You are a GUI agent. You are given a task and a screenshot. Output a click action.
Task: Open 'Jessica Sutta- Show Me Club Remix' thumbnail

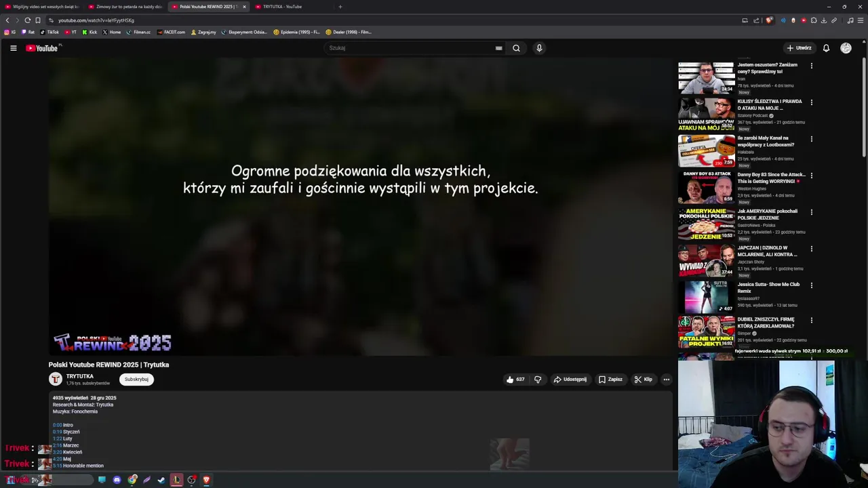pyautogui.click(x=706, y=297)
